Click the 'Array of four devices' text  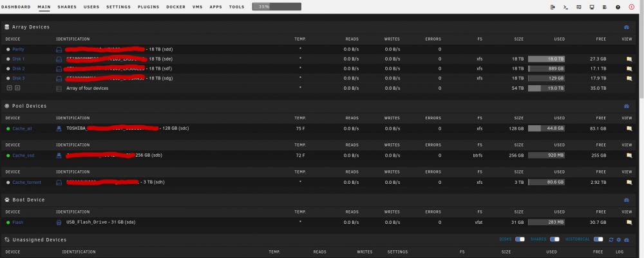coord(88,88)
